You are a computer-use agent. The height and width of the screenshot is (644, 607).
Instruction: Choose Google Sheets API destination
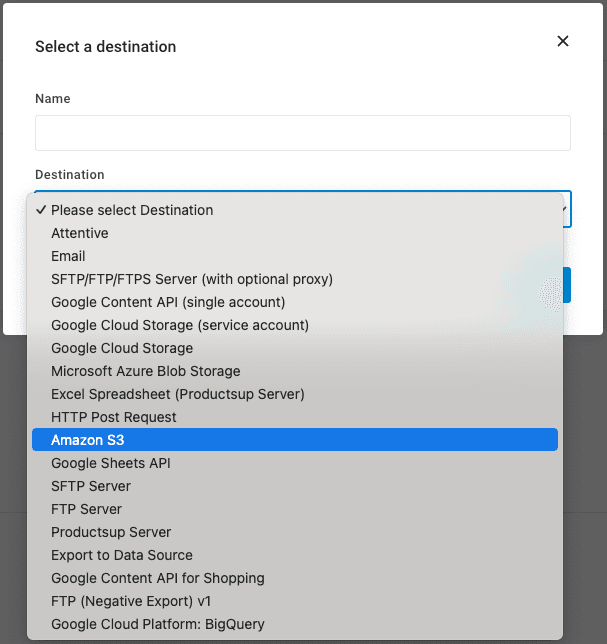tap(110, 463)
